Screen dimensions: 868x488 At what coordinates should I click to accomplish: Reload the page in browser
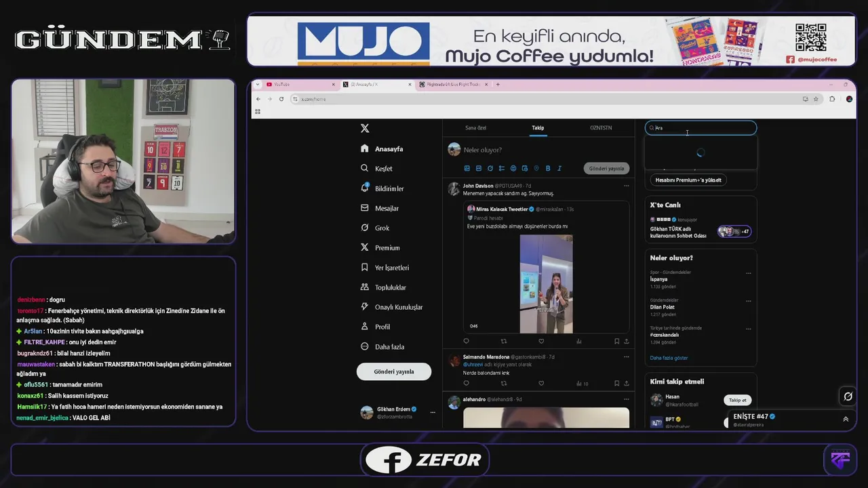click(x=281, y=99)
